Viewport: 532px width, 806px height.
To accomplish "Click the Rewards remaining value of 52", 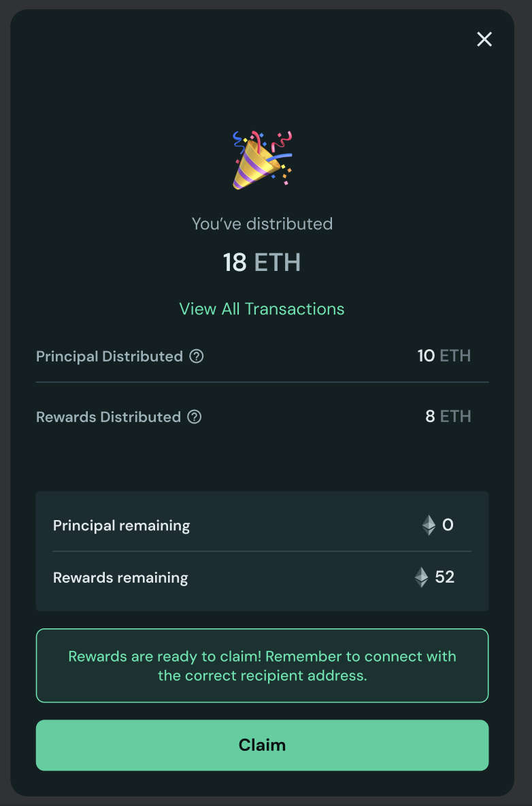I will click(444, 577).
